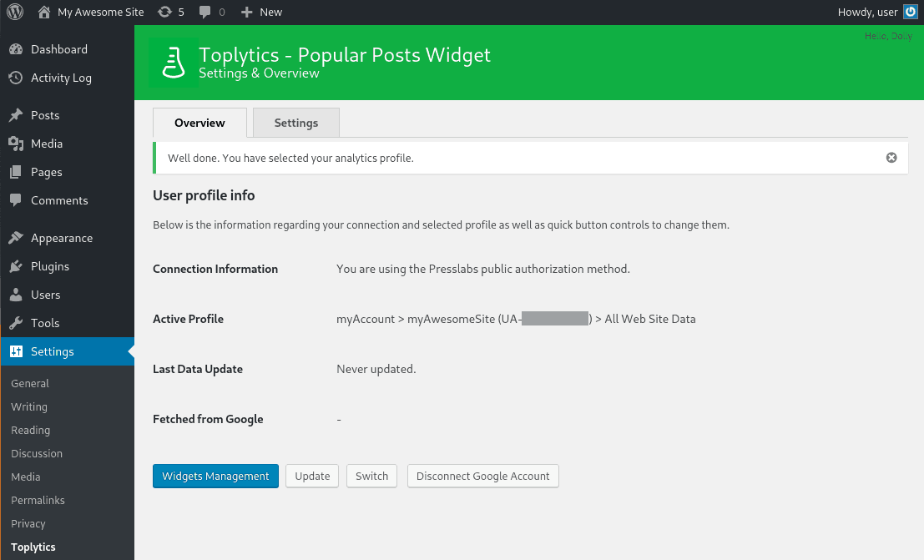Click the plus icon next to New
The height and width of the screenshot is (560, 924).
(x=247, y=12)
